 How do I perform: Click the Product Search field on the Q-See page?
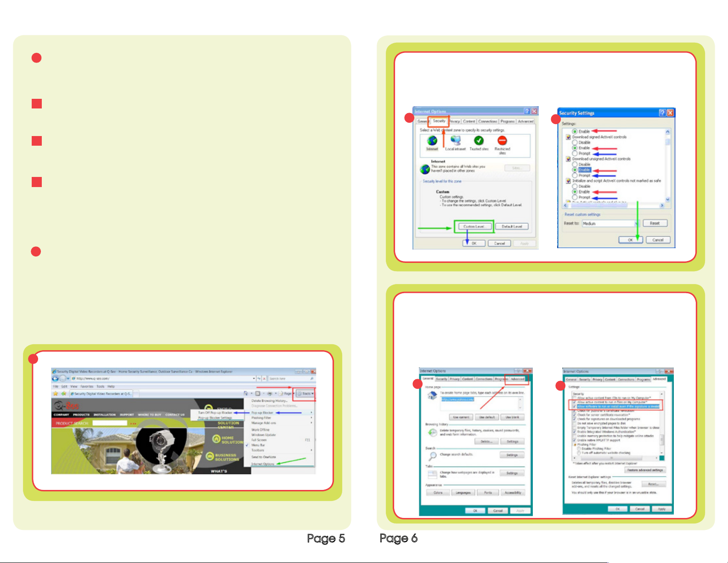coord(110,423)
